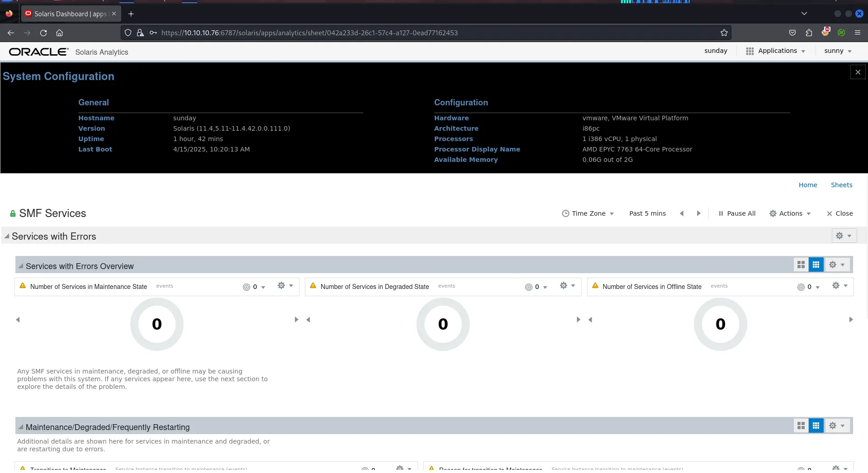
Task: Click the Oracle logo
Action: (39, 52)
